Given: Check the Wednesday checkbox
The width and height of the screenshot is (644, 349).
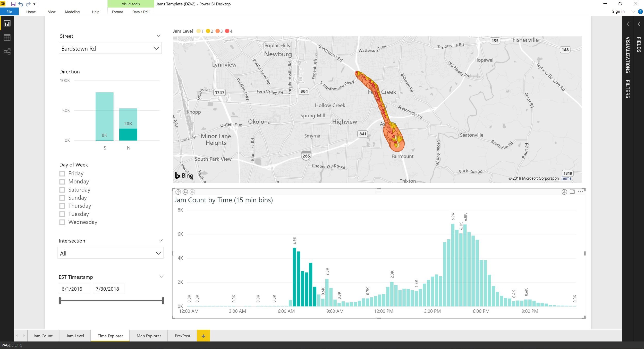Looking at the screenshot, I should [x=62, y=222].
